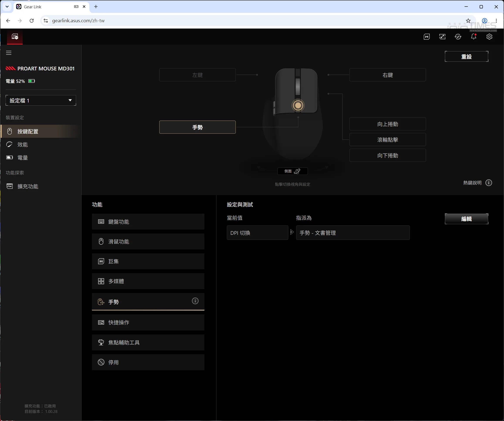Select the 向上捲動 mapping
This screenshot has height=421, width=504.
388,124
